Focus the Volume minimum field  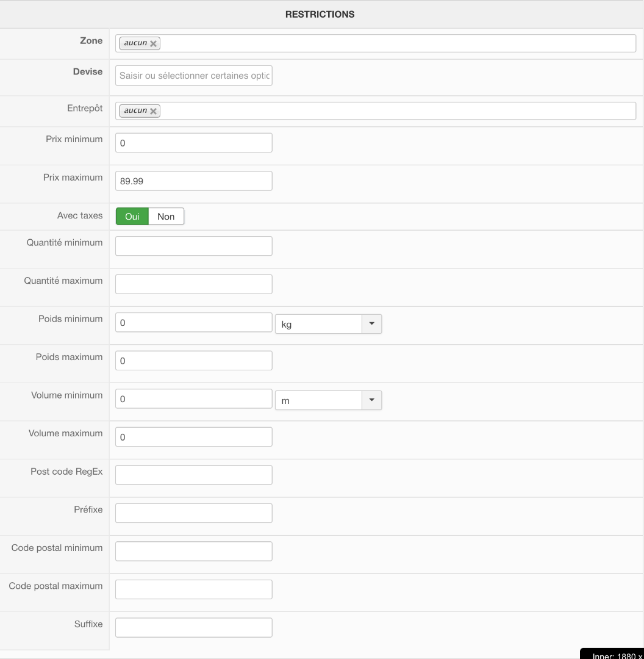click(x=193, y=398)
